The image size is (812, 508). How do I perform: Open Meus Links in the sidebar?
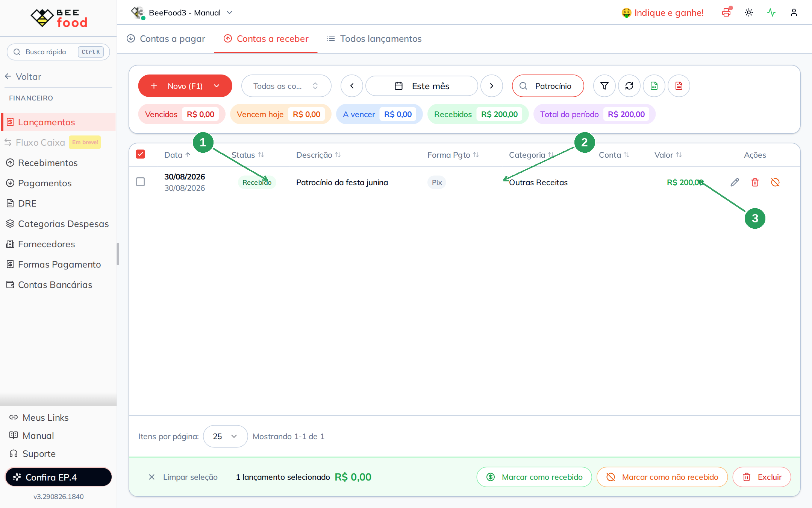39,418
